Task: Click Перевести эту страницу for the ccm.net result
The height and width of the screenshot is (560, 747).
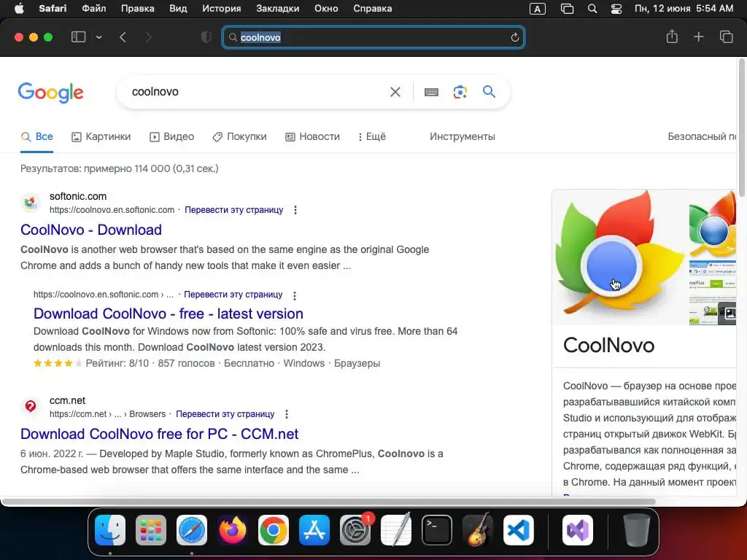Action: [225, 414]
